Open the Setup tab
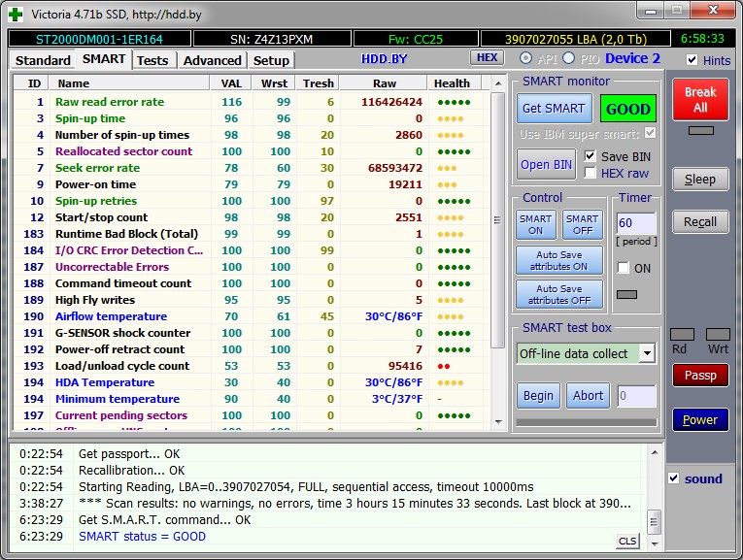This screenshot has width=743, height=560. coord(271,60)
